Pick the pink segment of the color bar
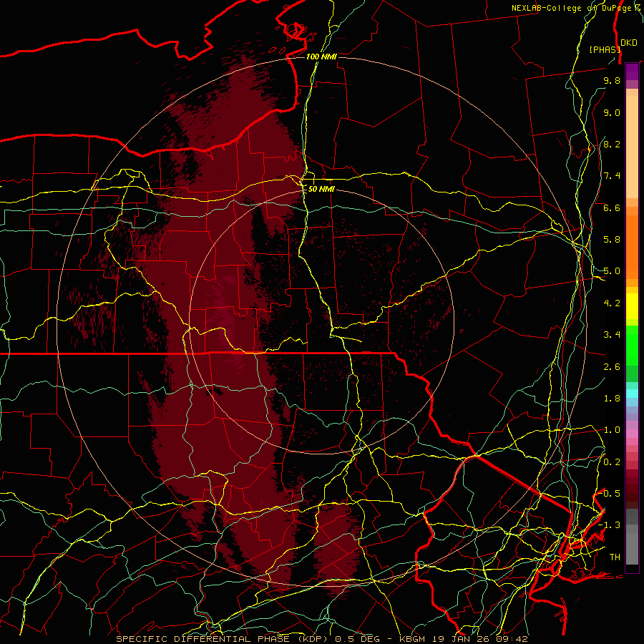The image size is (644, 644). coord(632,434)
